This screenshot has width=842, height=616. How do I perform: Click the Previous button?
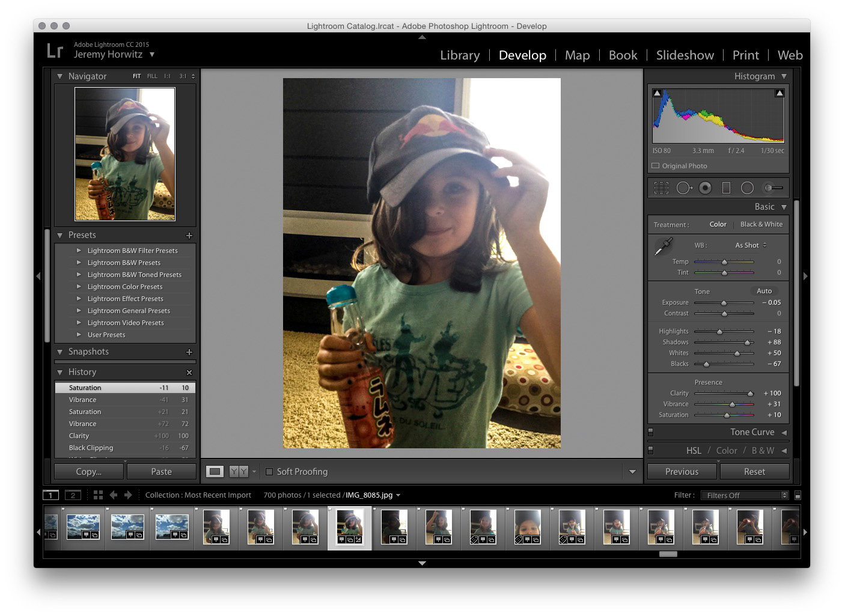tap(681, 471)
